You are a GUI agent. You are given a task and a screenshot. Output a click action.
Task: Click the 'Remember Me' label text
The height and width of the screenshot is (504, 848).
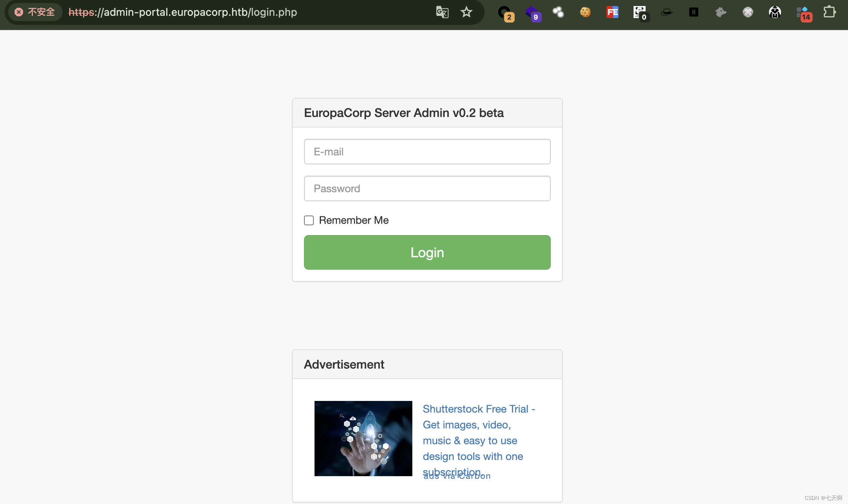point(354,220)
